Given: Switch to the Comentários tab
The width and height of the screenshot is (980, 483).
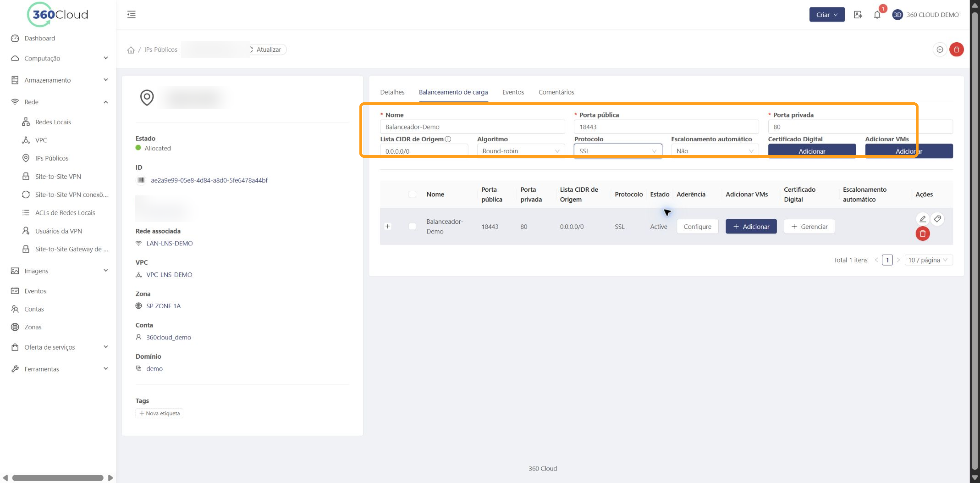Looking at the screenshot, I should pos(556,92).
